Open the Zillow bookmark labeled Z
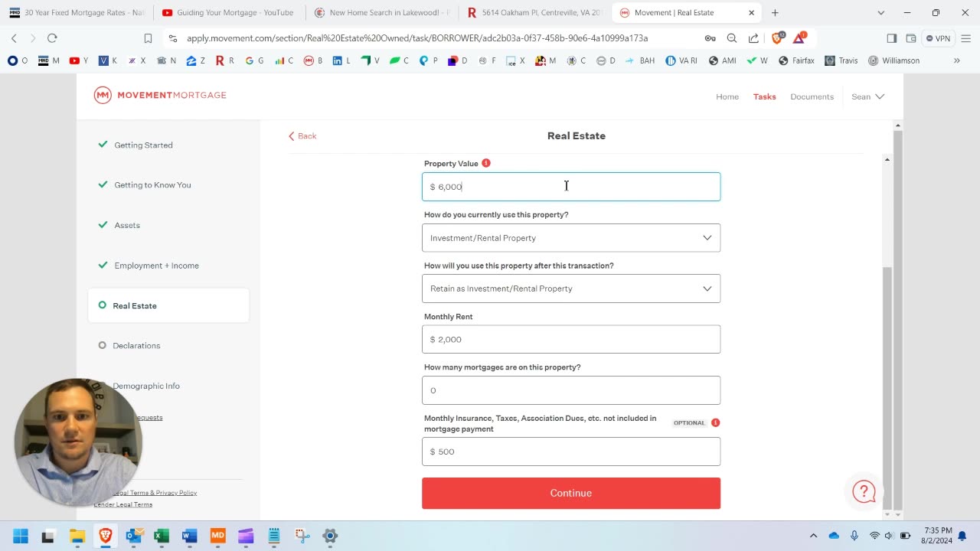Screen dimensions: 980x551 coord(196,60)
